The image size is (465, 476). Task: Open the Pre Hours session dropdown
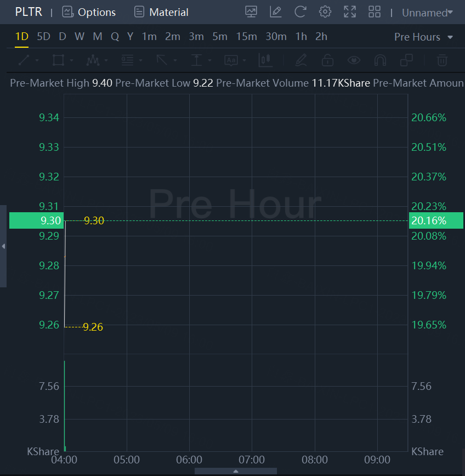tap(423, 37)
